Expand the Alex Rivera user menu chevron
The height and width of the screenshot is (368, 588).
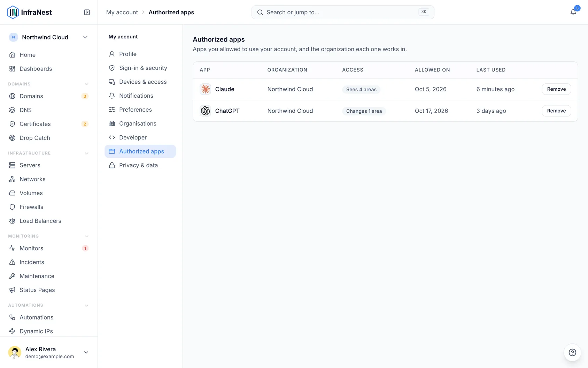(86, 352)
